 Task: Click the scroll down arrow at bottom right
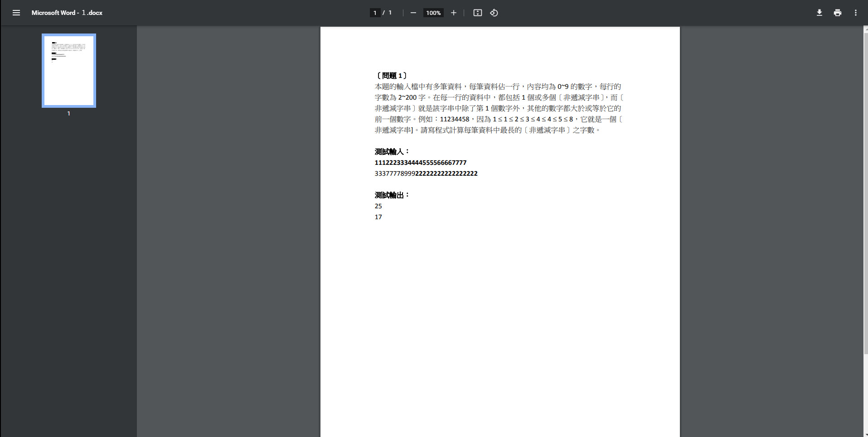click(865, 434)
